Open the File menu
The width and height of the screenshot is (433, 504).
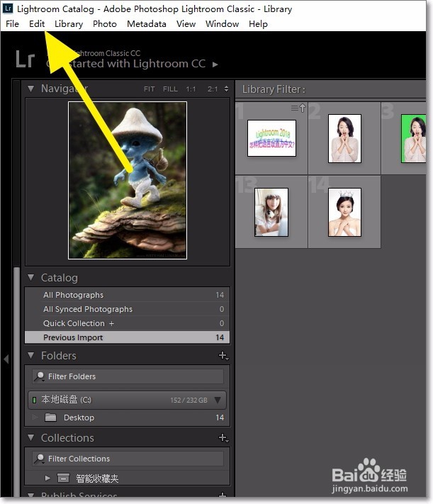(12, 24)
